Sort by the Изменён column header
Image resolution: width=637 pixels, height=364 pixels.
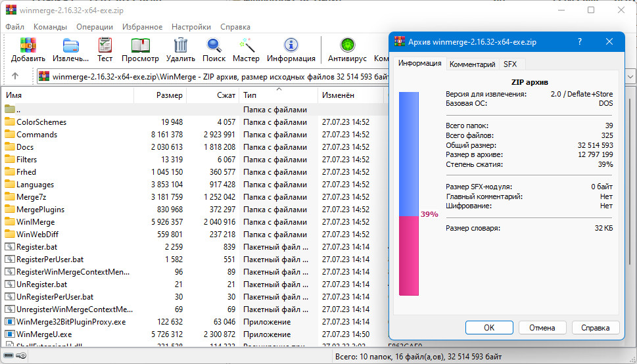click(x=350, y=95)
